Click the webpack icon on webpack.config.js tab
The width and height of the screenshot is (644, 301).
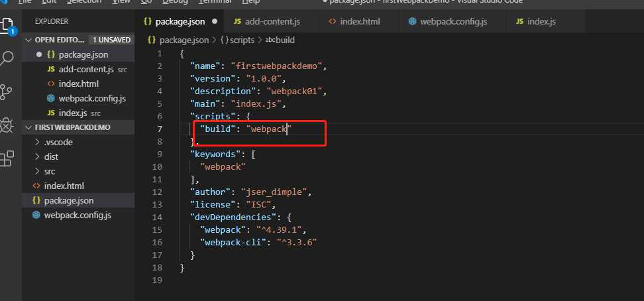coord(412,21)
